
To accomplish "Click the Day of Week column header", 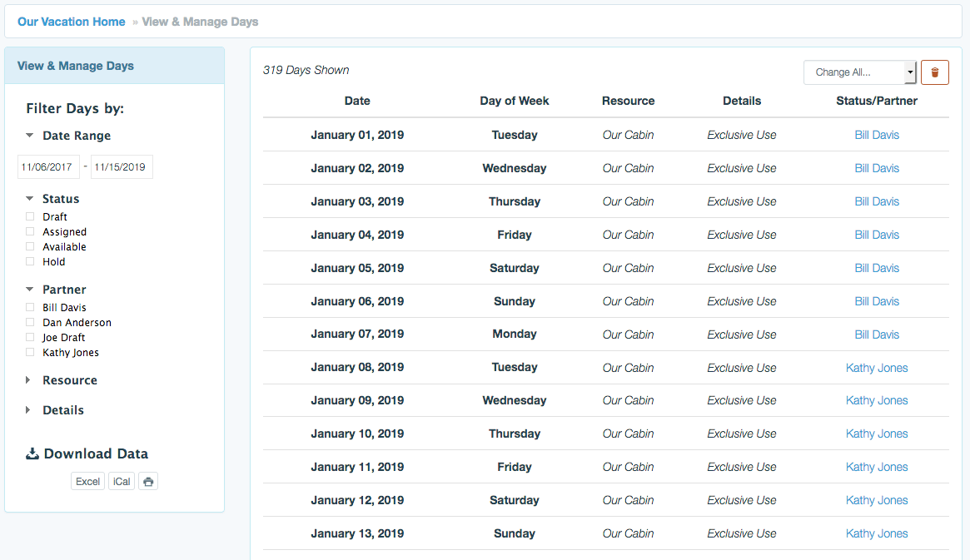I will (514, 101).
